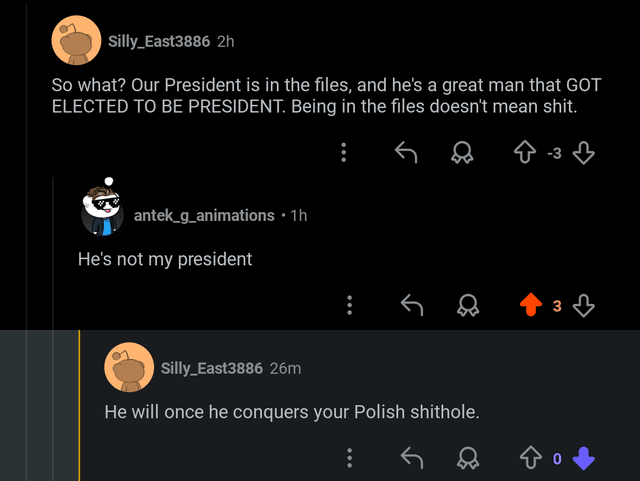View Silly_East3886 avatar on top comment
The image size is (640, 481).
pyautogui.click(x=76, y=41)
